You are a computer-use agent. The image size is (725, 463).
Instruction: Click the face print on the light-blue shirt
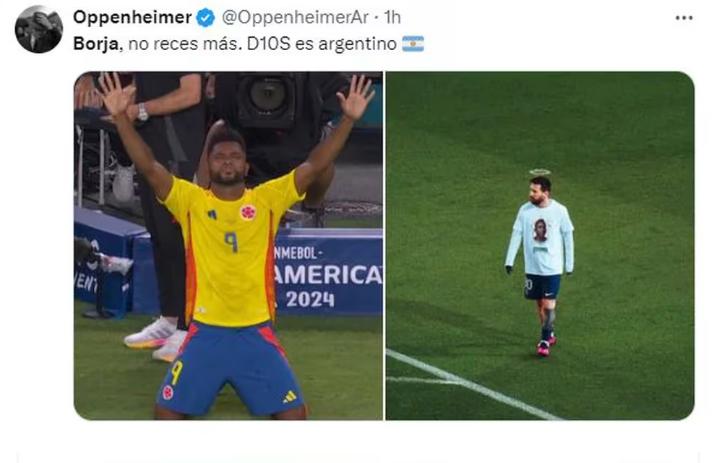(x=540, y=231)
